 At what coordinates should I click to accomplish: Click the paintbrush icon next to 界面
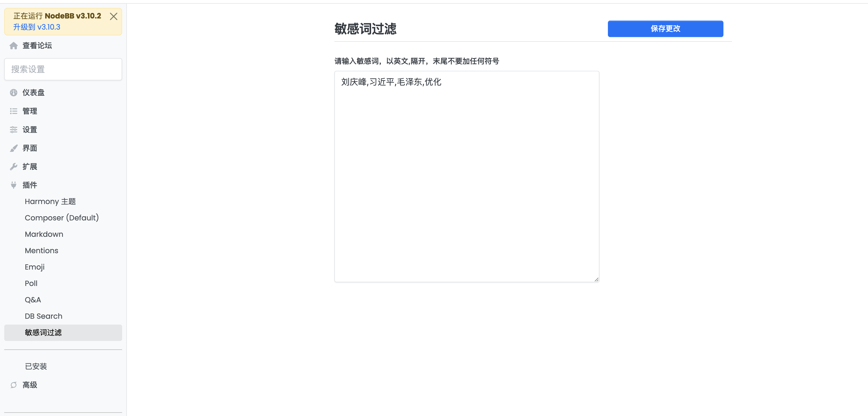click(x=13, y=148)
